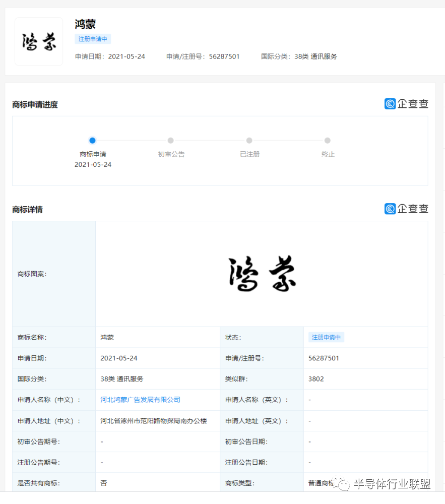This screenshot has width=445, height=504.
Task: Click the 初审公告期号 label cell
Action: [x=54, y=442]
